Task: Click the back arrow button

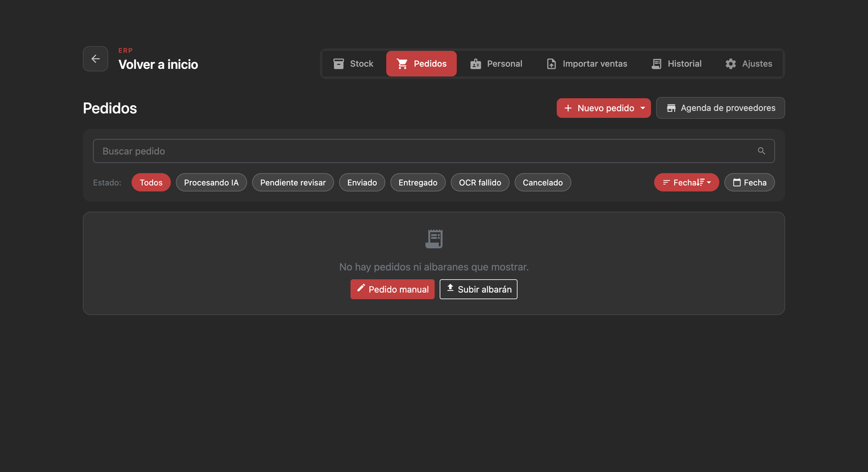Action: pyautogui.click(x=95, y=59)
